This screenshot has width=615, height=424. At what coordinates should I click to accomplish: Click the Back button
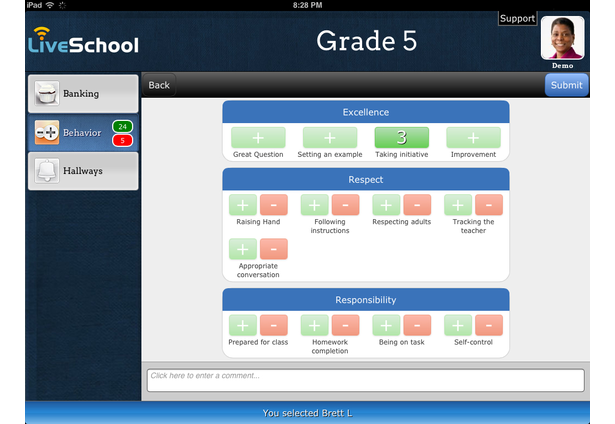coord(159,85)
